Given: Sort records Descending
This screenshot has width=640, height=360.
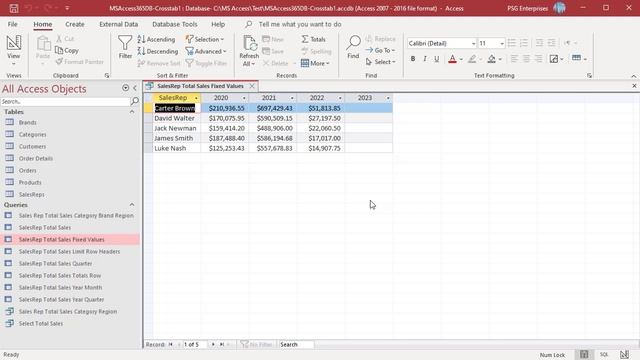Looking at the screenshot, I should click(158, 51).
